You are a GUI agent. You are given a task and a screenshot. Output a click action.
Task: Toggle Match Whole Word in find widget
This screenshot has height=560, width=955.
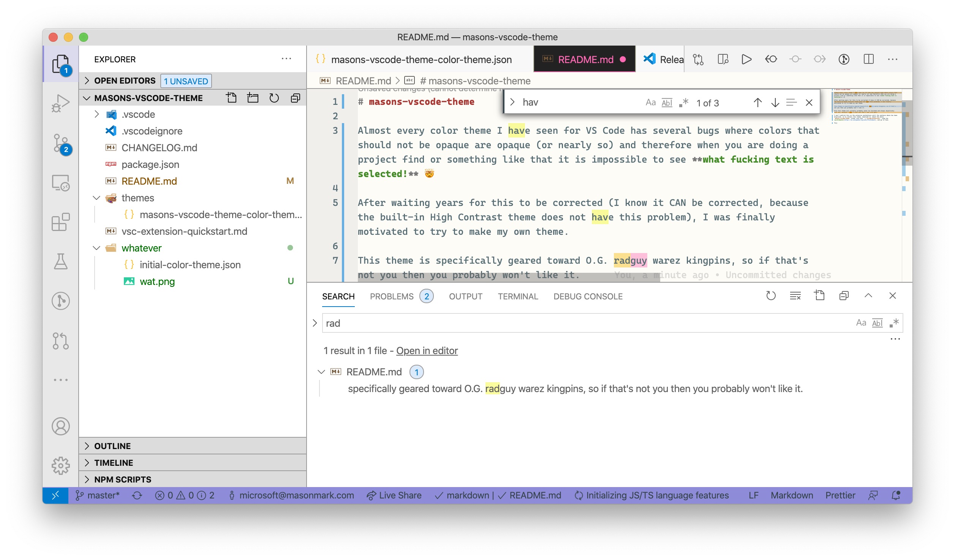point(667,103)
